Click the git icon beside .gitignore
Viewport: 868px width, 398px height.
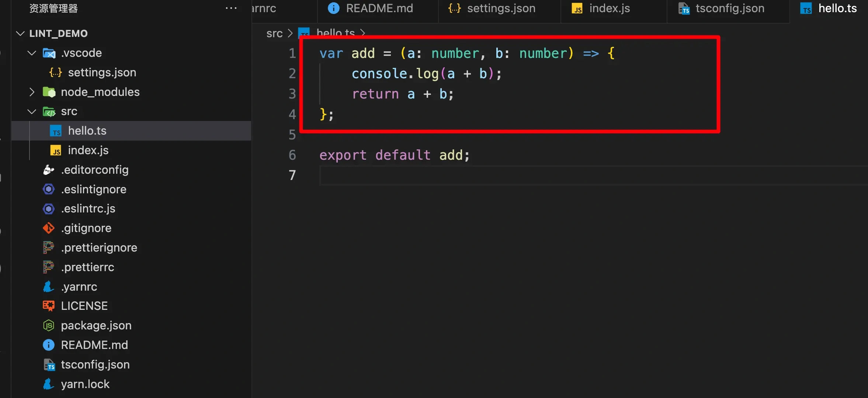click(x=49, y=228)
